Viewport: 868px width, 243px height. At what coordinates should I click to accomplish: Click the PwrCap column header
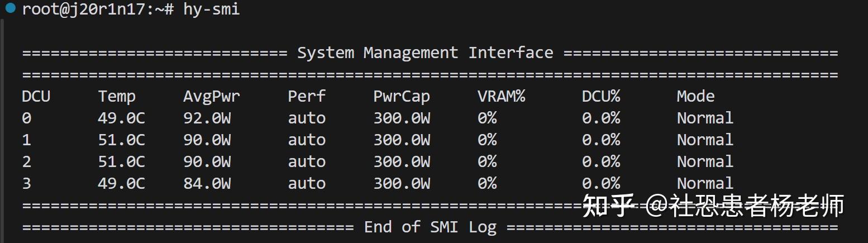pos(401,97)
